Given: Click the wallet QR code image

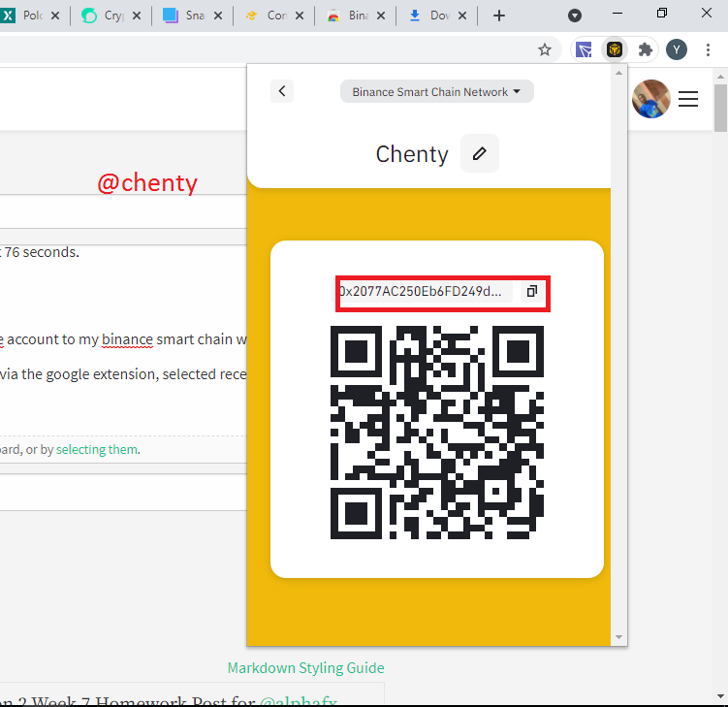Looking at the screenshot, I should point(437,432).
